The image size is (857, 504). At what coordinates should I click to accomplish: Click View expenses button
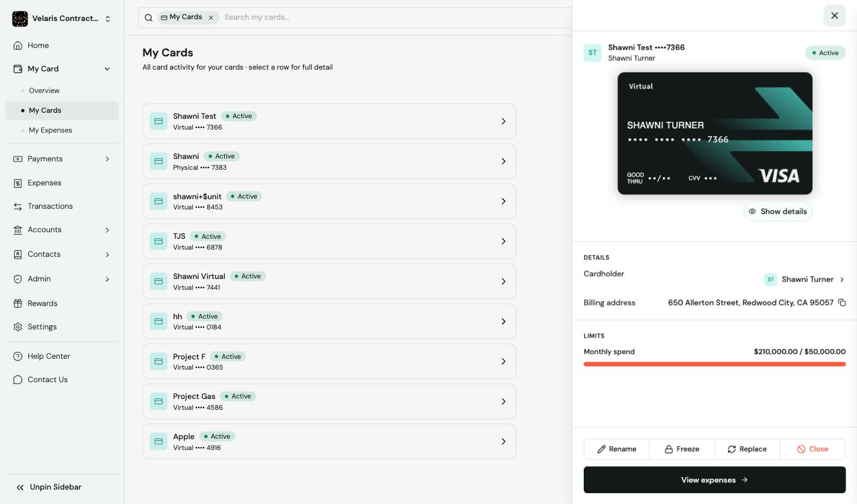point(715,480)
